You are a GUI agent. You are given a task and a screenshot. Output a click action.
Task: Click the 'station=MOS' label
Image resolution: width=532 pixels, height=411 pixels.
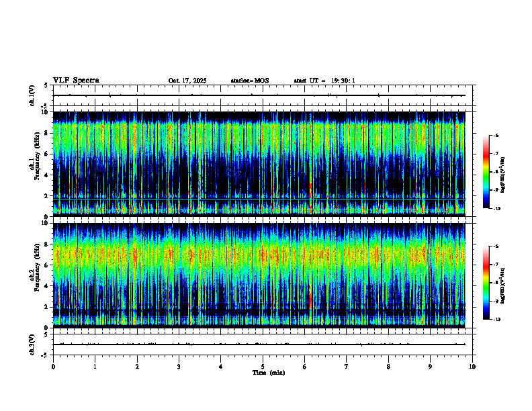pos(250,81)
